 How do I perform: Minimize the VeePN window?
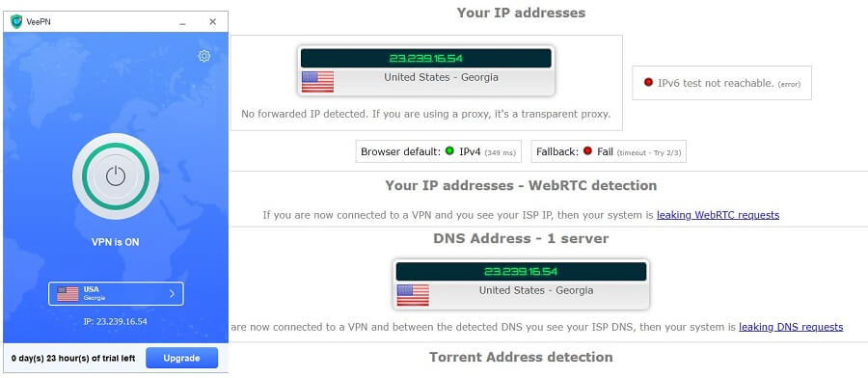(x=182, y=22)
